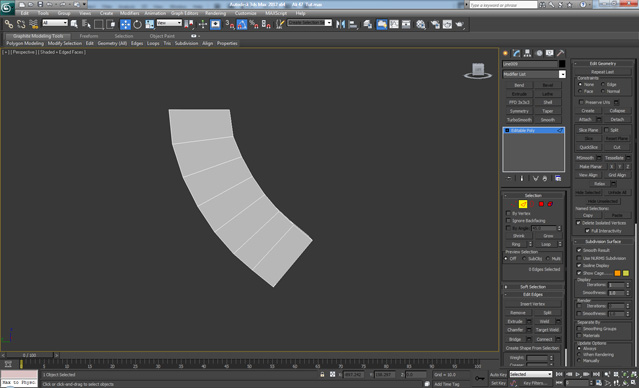The height and width of the screenshot is (388, 639).
Task: Select Polygon sub-object level icon
Action: (541, 204)
